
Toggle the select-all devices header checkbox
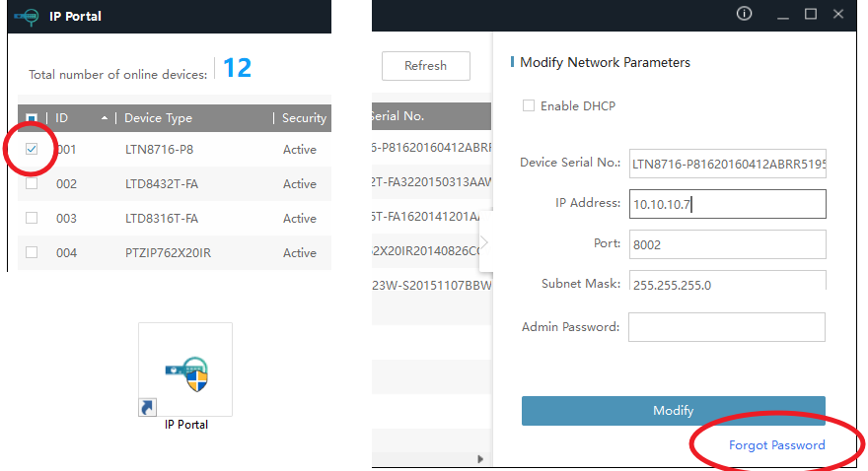coord(32,118)
